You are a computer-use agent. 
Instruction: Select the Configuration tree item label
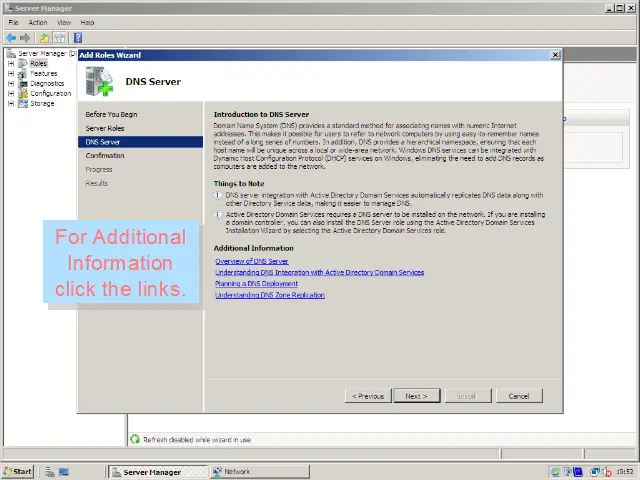pyautogui.click(x=51, y=93)
